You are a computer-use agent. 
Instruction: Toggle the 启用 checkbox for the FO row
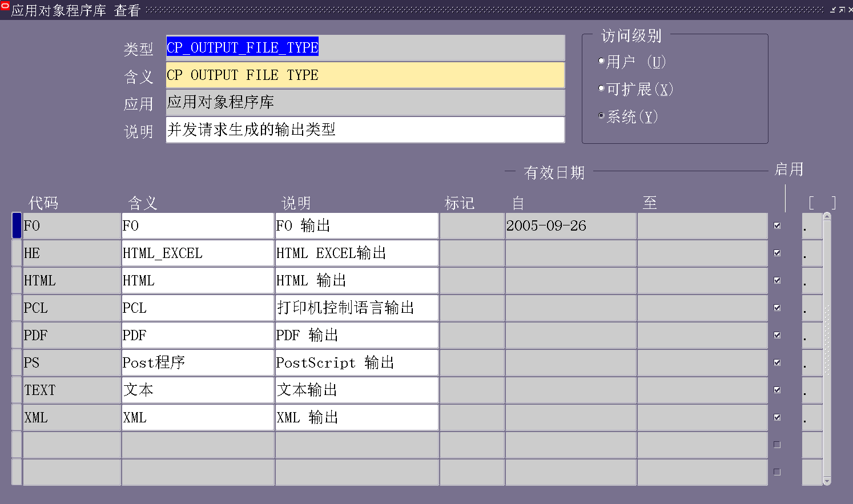tap(777, 225)
